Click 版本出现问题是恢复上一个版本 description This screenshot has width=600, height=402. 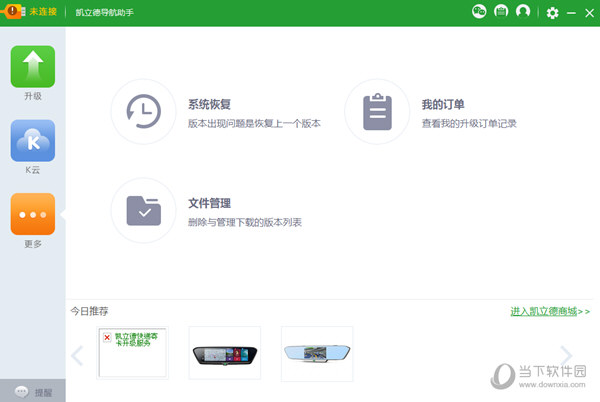pos(254,124)
